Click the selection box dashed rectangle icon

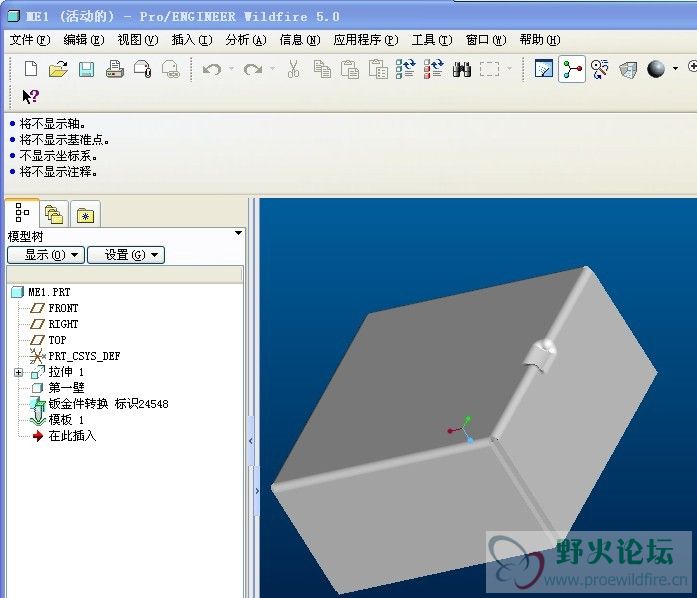tap(489, 69)
